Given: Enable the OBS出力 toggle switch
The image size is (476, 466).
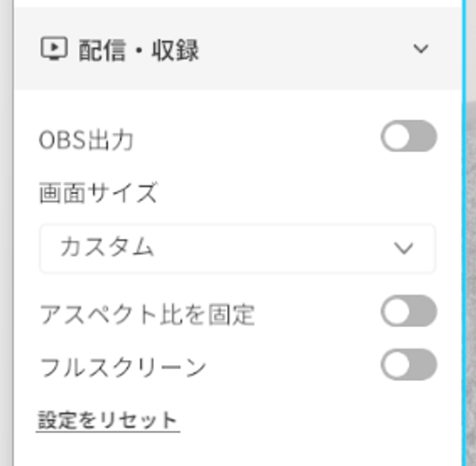Looking at the screenshot, I should [409, 136].
